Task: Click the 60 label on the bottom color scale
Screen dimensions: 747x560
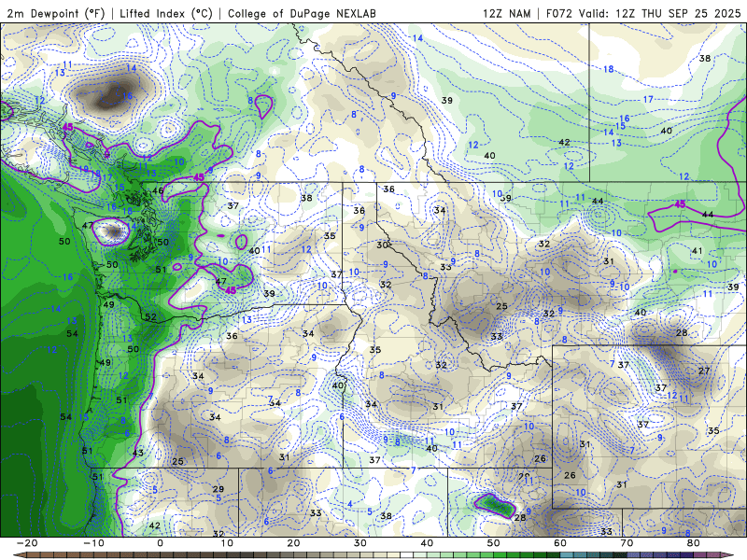Action: pyautogui.click(x=560, y=543)
